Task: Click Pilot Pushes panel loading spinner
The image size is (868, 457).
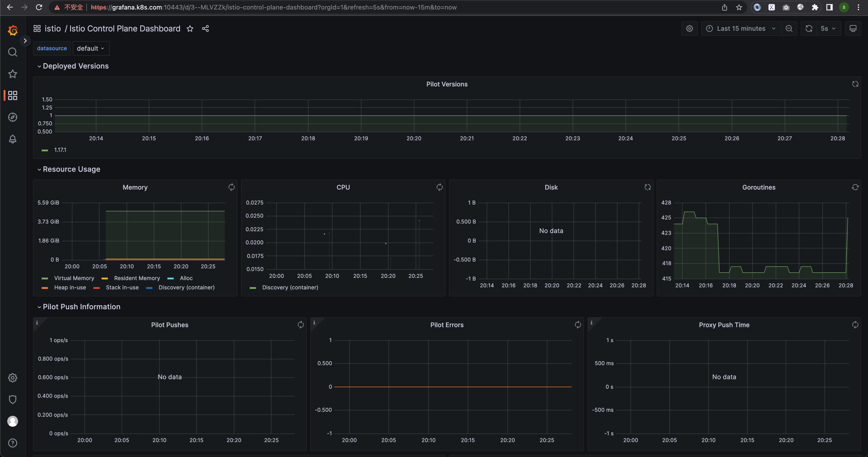Action: click(301, 325)
